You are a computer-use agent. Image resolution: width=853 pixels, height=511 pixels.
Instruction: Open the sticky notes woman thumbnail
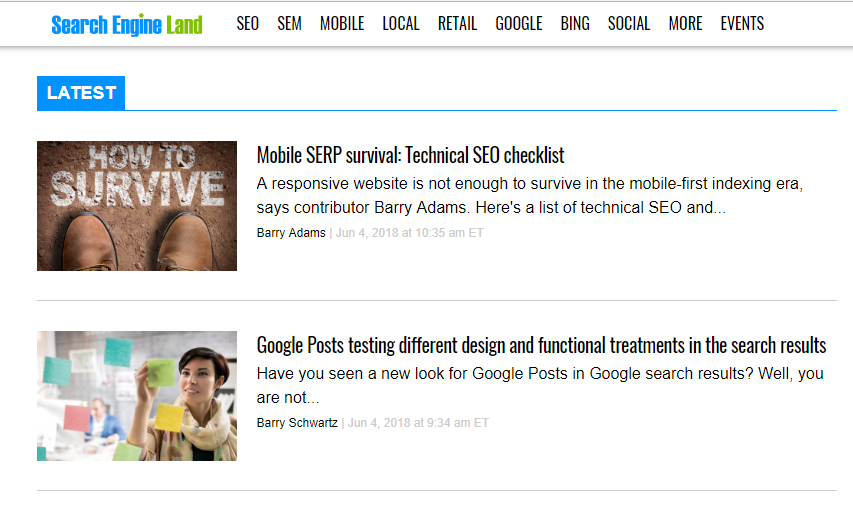(x=137, y=396)
